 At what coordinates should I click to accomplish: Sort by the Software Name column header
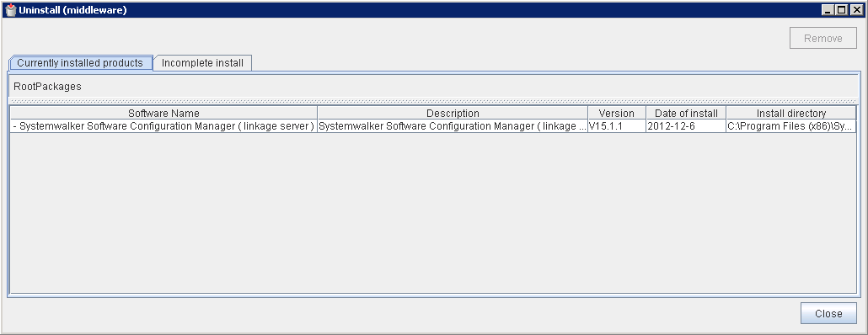pyautogui.click(x=163, y=114)
